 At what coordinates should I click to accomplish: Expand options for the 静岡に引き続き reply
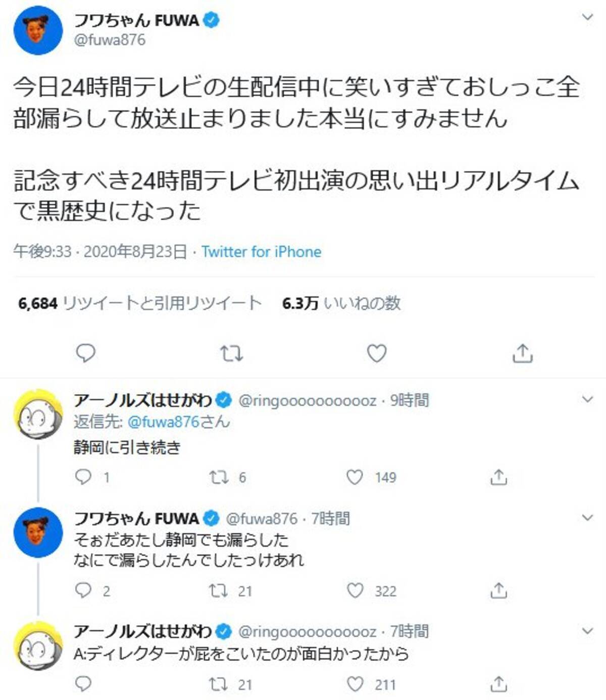click(587, 399)
